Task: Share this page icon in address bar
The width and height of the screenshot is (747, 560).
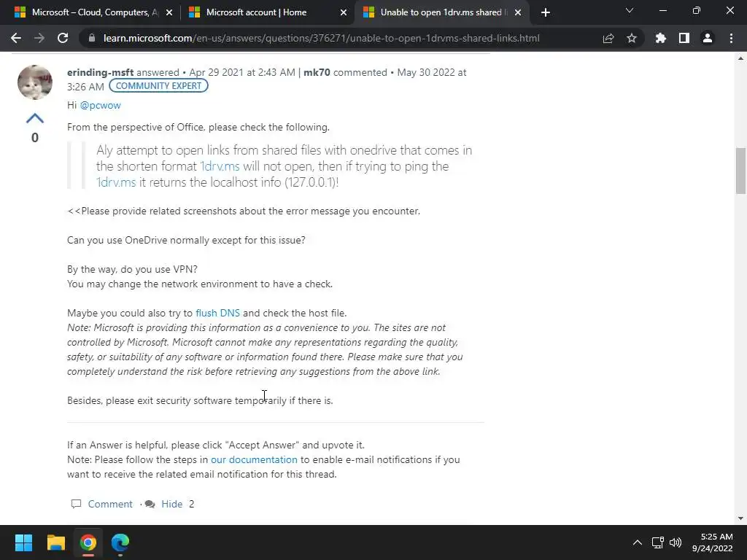Action: pos(608,38)
